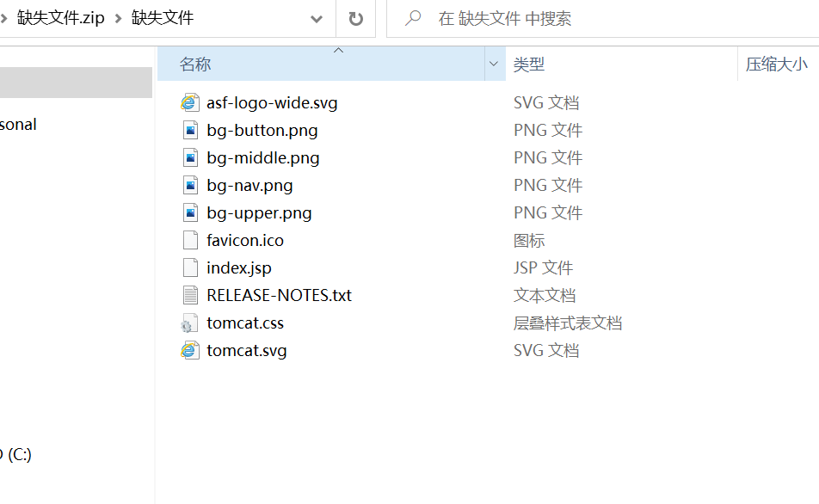Click PNG 文件 type of bg-nav.png

[548, 186]
